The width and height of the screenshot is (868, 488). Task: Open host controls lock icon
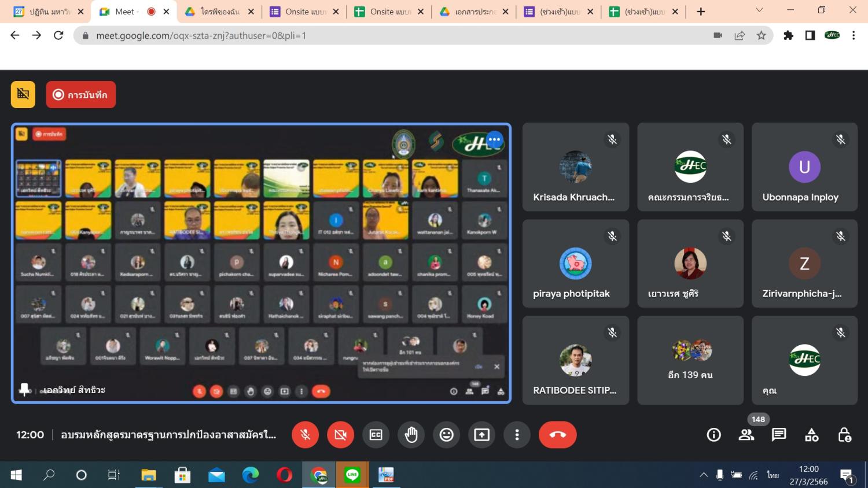point(844,435)
